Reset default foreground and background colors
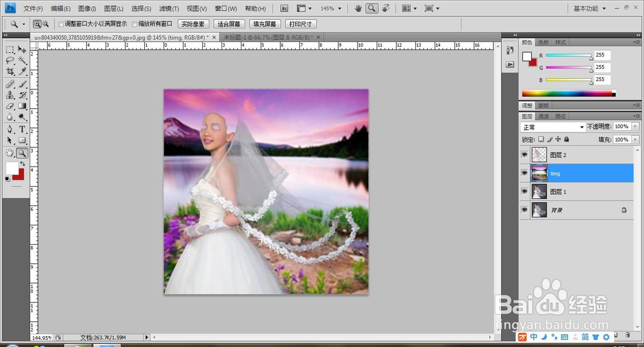Image resolution: width=644 pixels, height=347 pixels. 7,179
